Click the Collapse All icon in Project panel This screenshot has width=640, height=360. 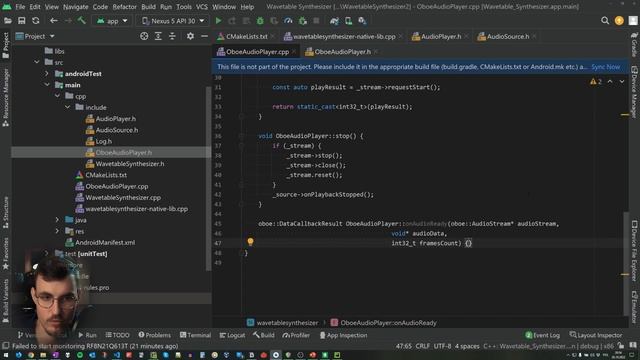click(172, 36)
